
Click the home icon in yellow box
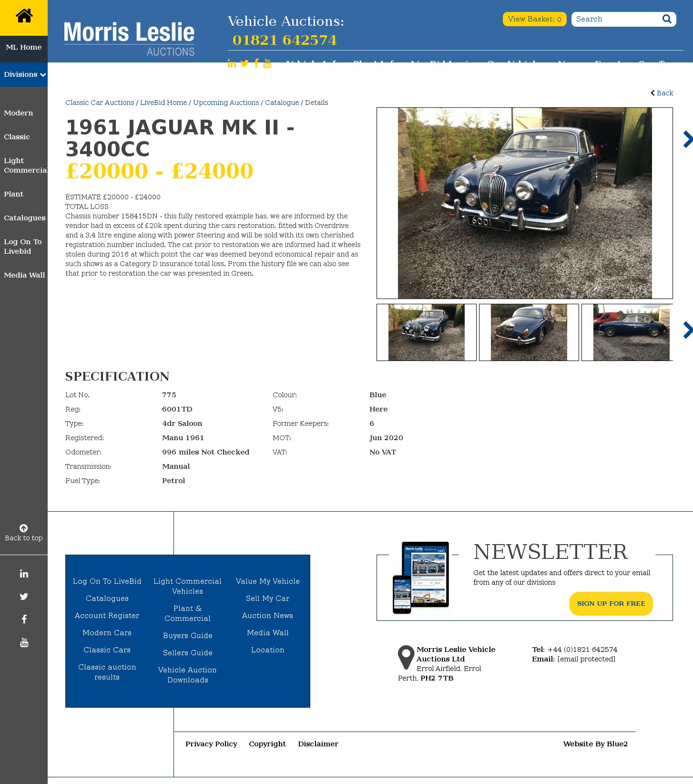click(24, 16)
